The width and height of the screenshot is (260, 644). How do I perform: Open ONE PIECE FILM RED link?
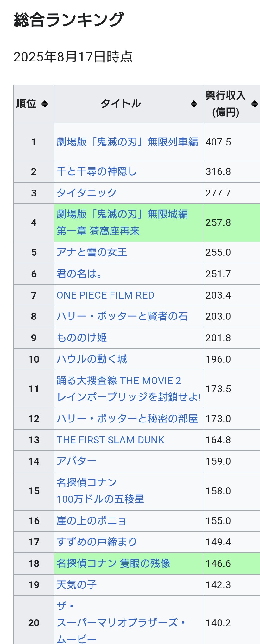tap(105, 295)
